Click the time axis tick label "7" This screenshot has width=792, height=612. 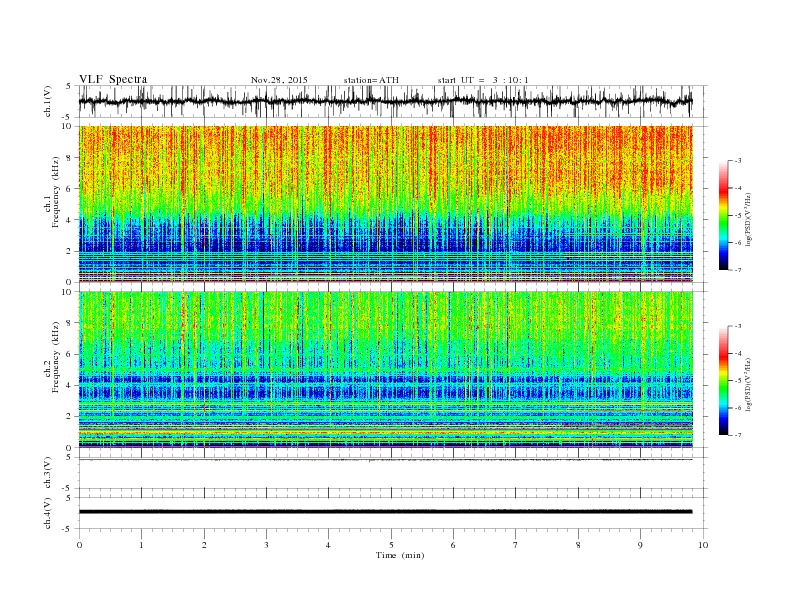point(516,545)
